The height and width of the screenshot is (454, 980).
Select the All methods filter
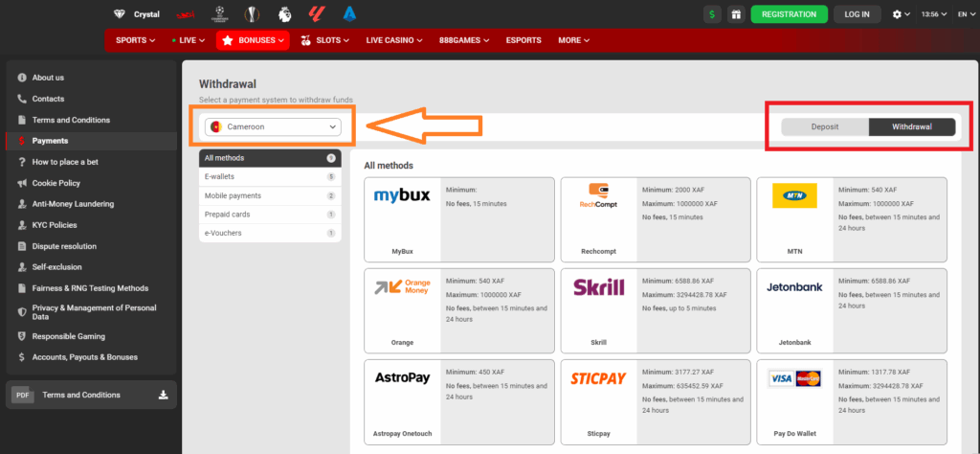270,158
